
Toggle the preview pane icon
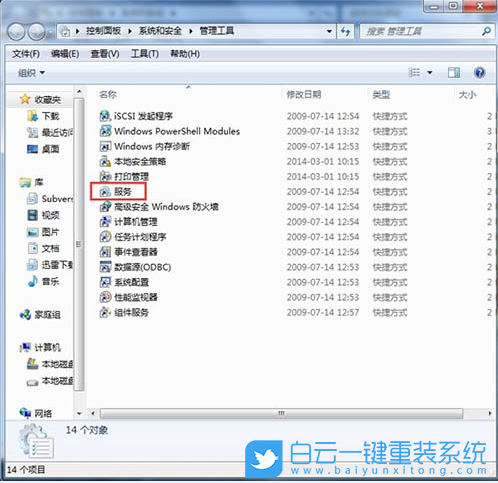(454, 72)
